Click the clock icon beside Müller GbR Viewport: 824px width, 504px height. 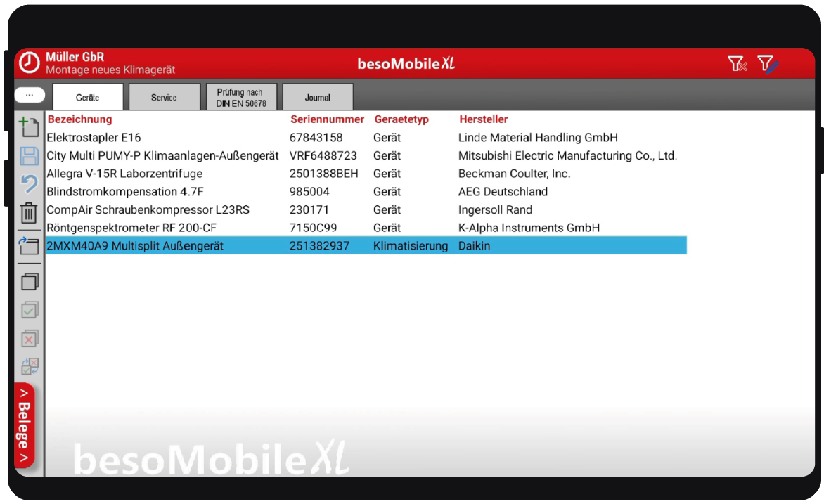point(30,63)
